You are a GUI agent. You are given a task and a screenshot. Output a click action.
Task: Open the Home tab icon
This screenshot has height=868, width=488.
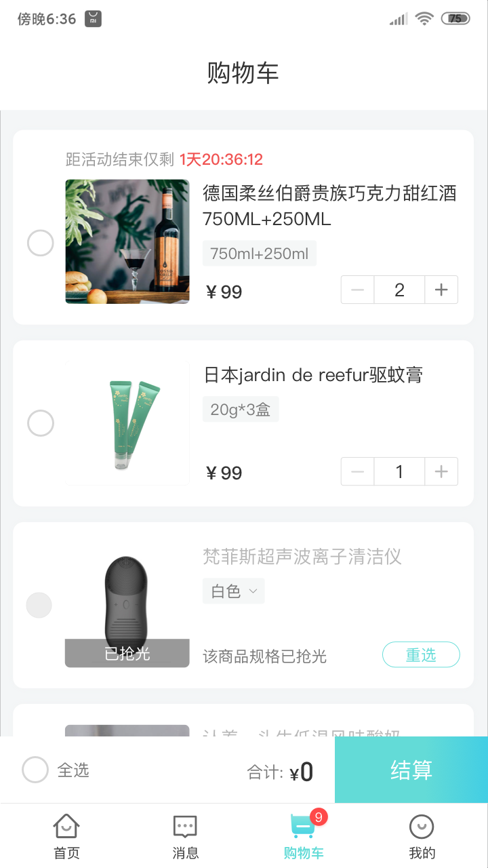pos(66,827)
